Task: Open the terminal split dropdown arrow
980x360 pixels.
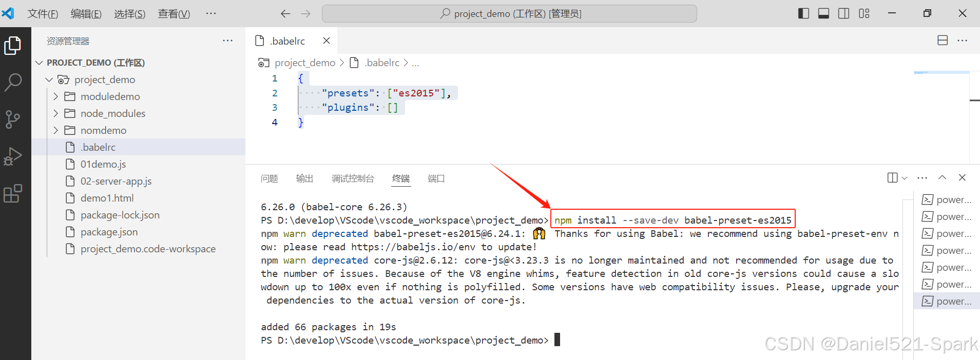Action: coord(905,178)
